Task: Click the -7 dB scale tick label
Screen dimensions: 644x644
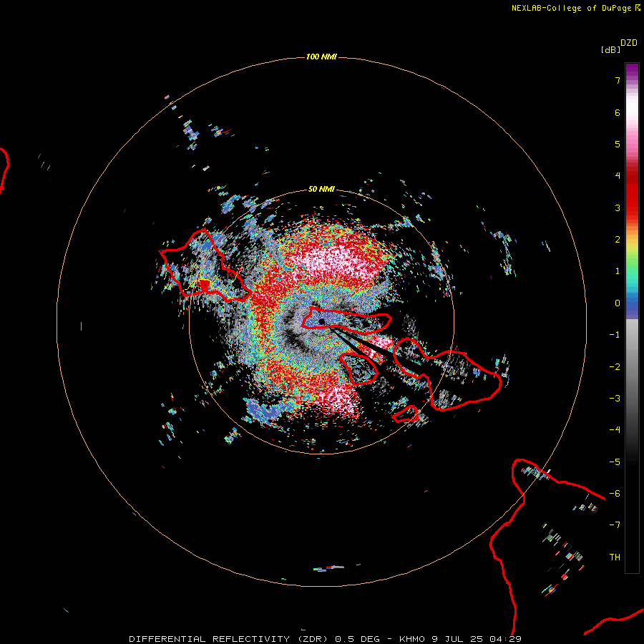Action: 615,525
